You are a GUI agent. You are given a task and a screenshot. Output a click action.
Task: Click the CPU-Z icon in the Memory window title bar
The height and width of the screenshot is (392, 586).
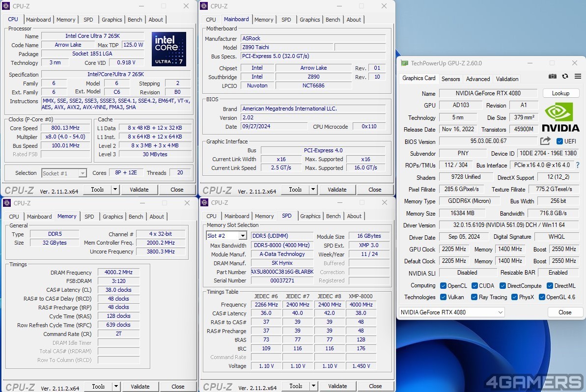click(x=7, y=203)
